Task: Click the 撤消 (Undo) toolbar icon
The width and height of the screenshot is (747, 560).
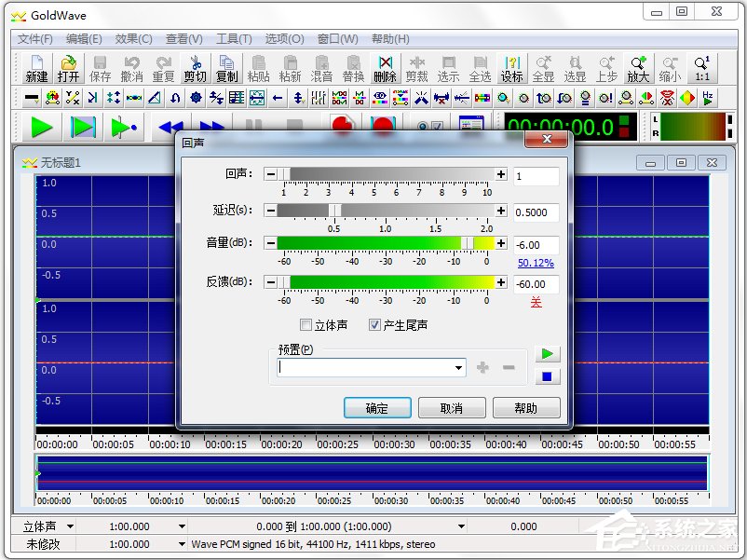Action: (x=131, y=69)
